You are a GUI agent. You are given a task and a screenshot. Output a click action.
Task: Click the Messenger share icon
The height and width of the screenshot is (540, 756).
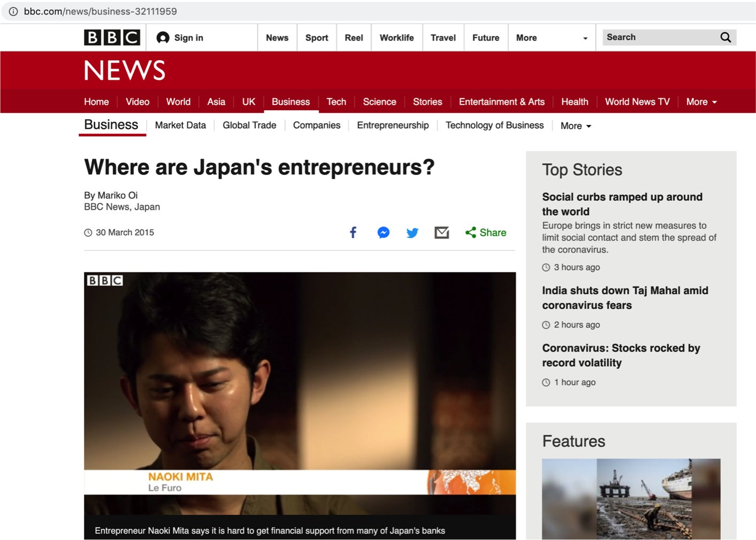[383, 232]
